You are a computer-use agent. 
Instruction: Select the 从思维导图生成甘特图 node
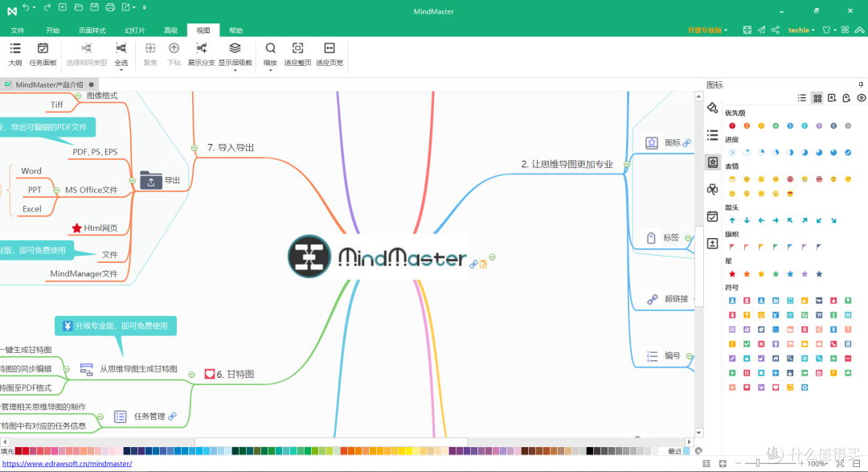point(129,369)
